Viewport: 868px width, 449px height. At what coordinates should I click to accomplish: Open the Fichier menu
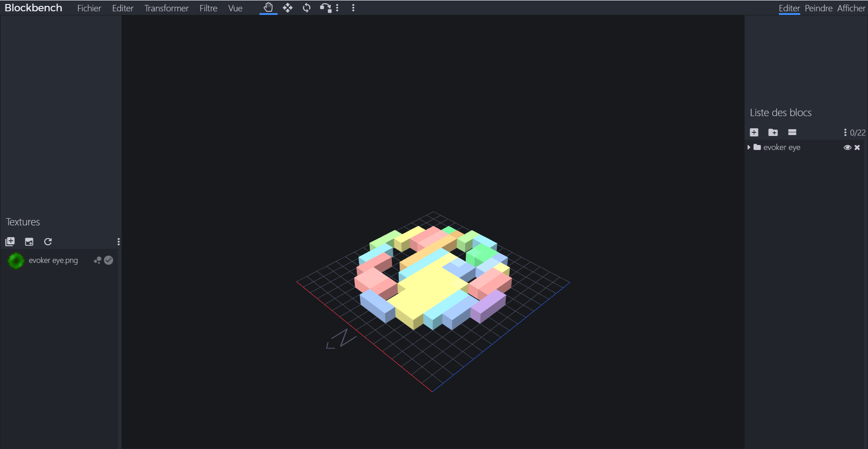click(89, 8)
